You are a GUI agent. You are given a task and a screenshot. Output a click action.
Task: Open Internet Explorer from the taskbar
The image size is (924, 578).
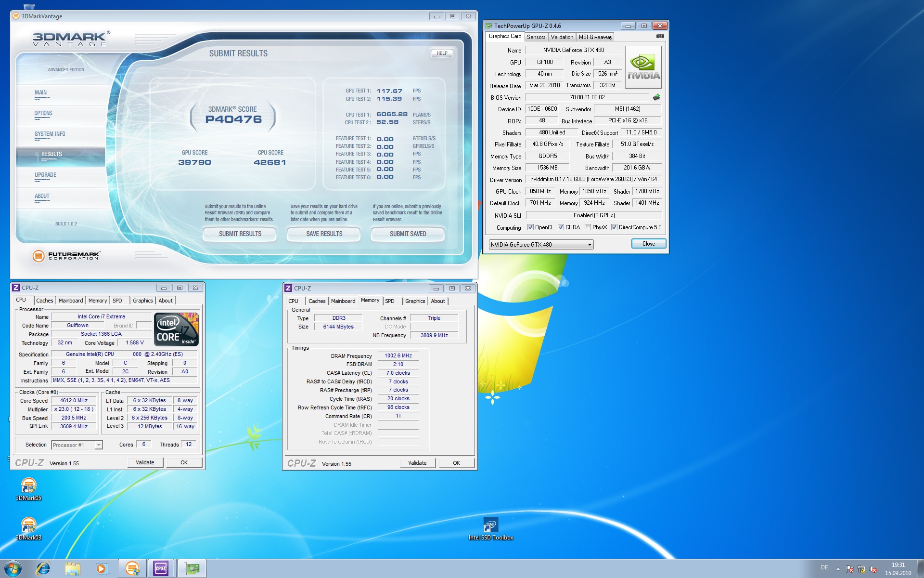pyautogui.click(x=43, y=568)
